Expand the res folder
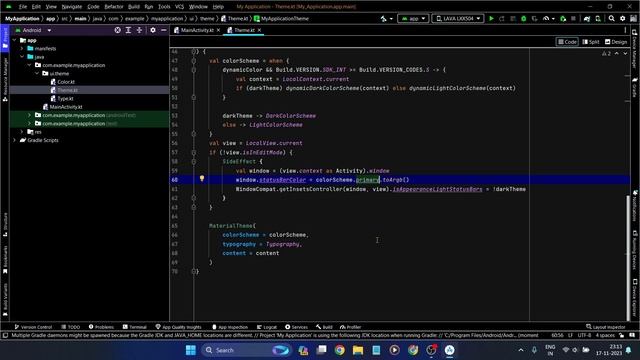The width and height of the screenshot is (640, 360). click(22, 132)
